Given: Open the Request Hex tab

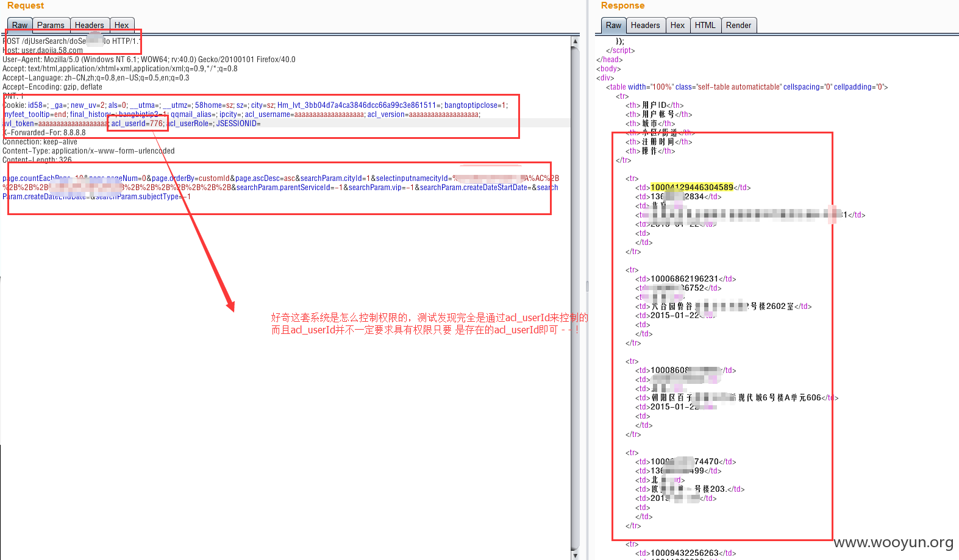Looking at the screenshot, I should 122,25.
